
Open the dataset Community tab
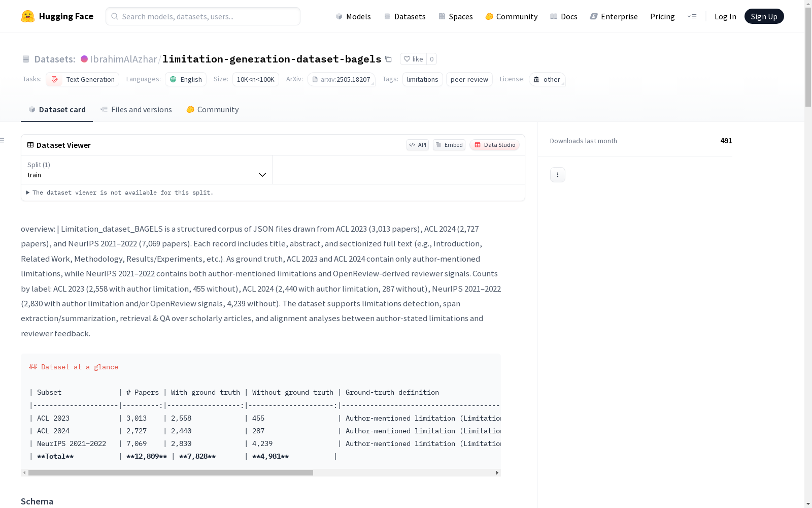click(x=212, y=110)
